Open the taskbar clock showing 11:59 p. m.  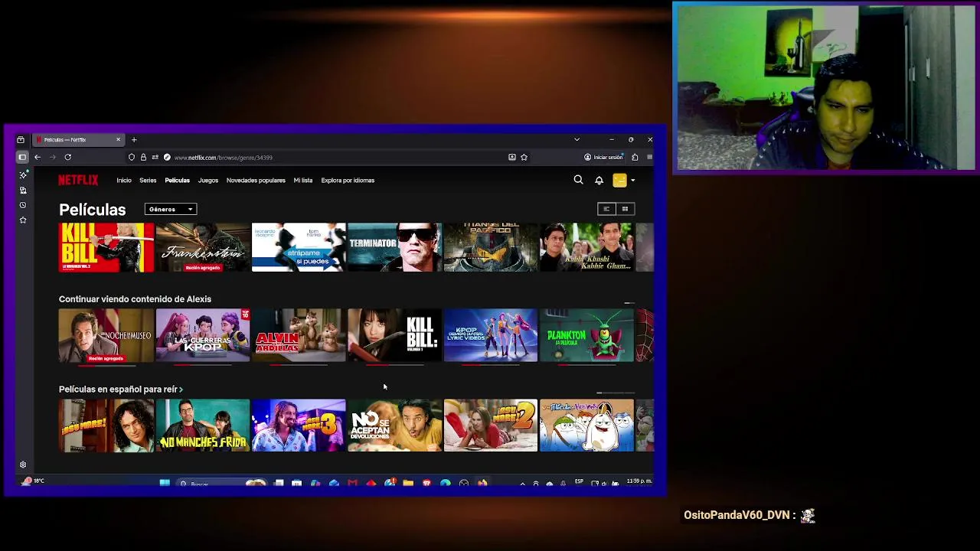639,481
